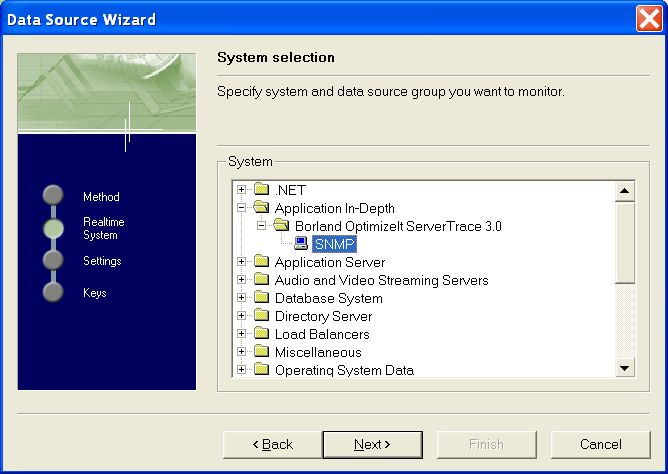Click the Realtime System step circle
Image resolution: width=668 pixels, height=474 pixels.
click(x=53, y=228)
